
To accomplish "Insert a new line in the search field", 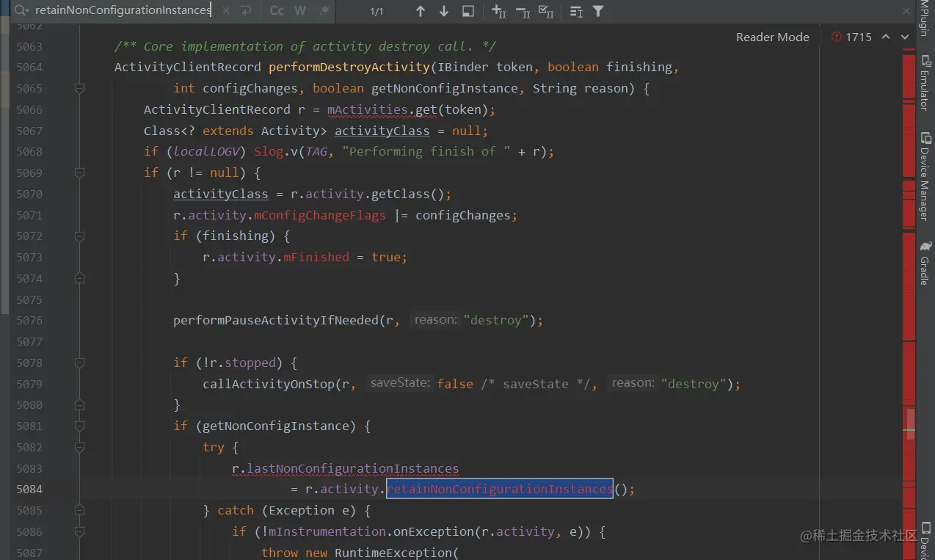I will coord(246,11).
